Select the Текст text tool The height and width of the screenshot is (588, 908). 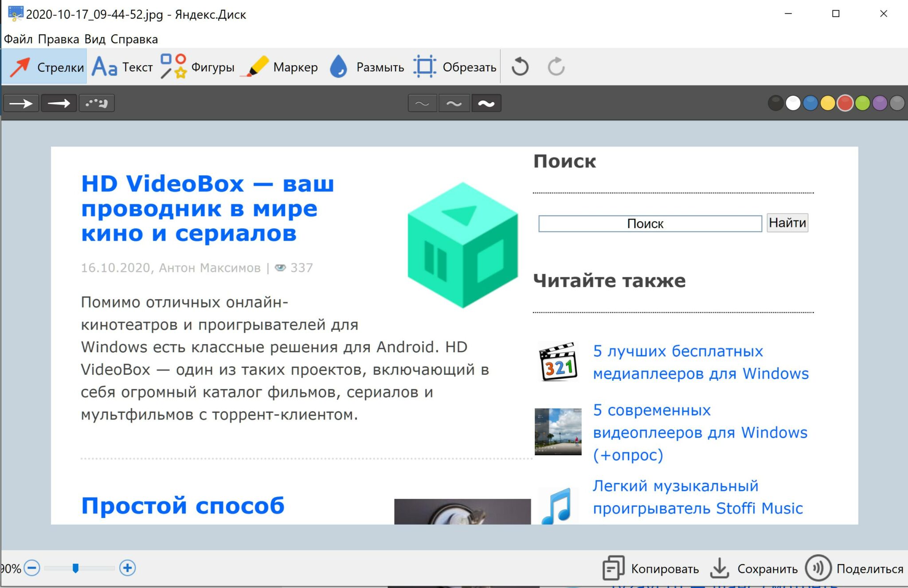pos(122,67)
